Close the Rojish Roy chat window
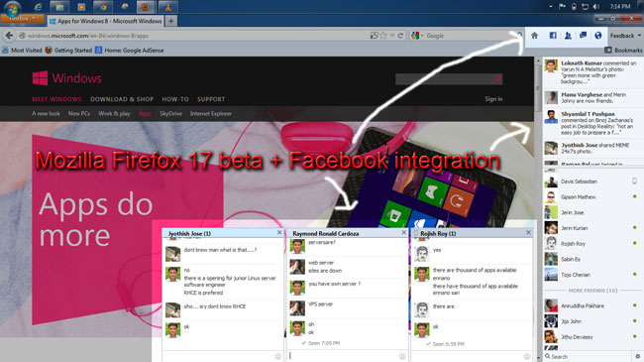The width and height of the screenshot is (644, 362). (529, 233)
